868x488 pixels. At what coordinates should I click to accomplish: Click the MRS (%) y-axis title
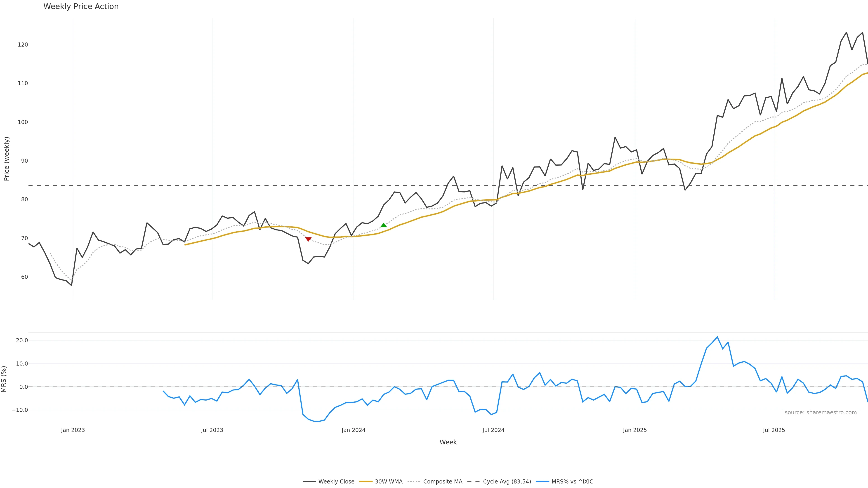tap(4, 379)
